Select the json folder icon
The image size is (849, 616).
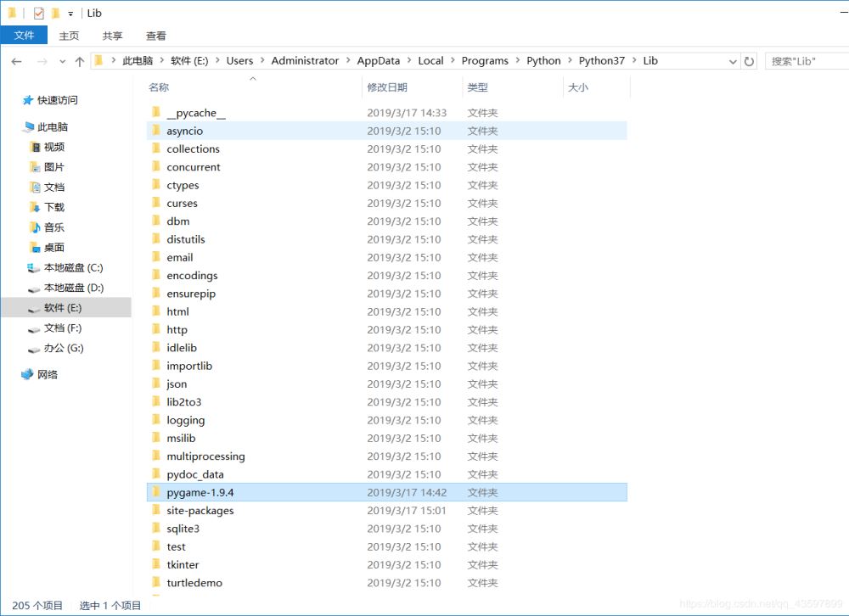click(x=156, y=384)
